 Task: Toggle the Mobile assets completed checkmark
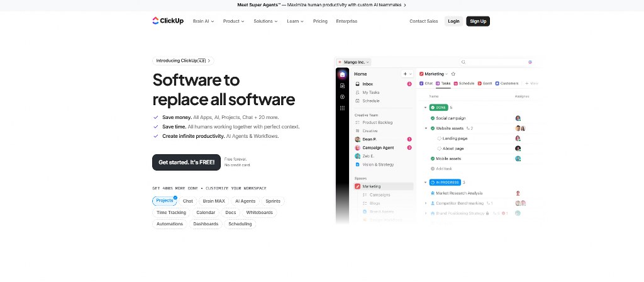(433, 159)
